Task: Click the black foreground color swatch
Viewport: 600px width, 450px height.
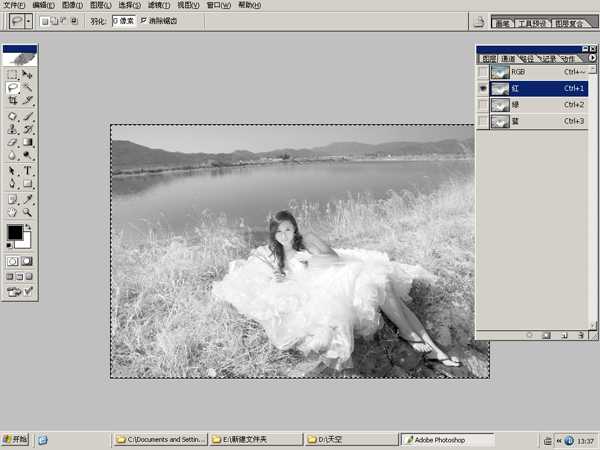Action: [x=14, y=232]
